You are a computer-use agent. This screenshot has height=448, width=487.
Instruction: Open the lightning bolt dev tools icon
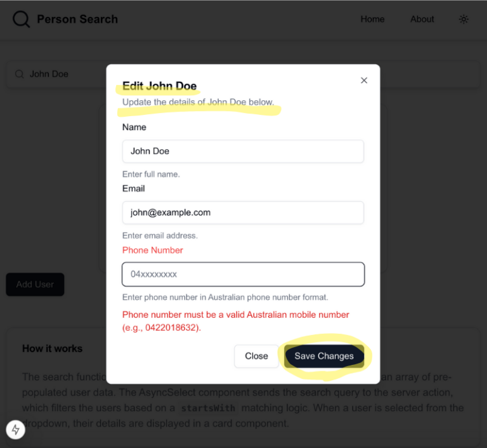[x=15, y=430]
